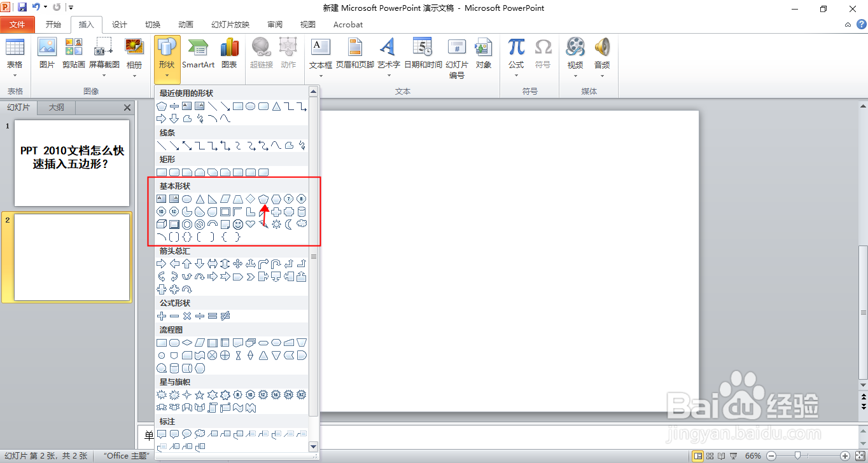Select the cross shape in Basic Shapes
The width and height of the screenshot is (868, 463).
coord(276,212)
